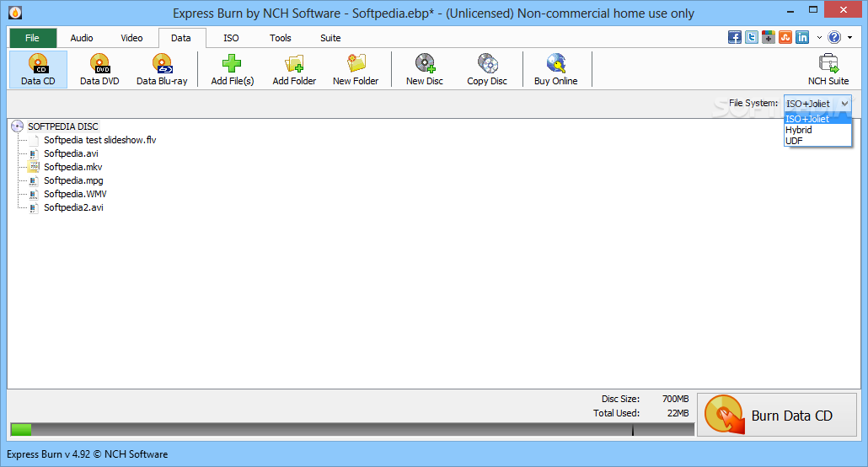Switch to the Audio tab
The height and width of the screenshot is (467, 868).
pos(82,38)
